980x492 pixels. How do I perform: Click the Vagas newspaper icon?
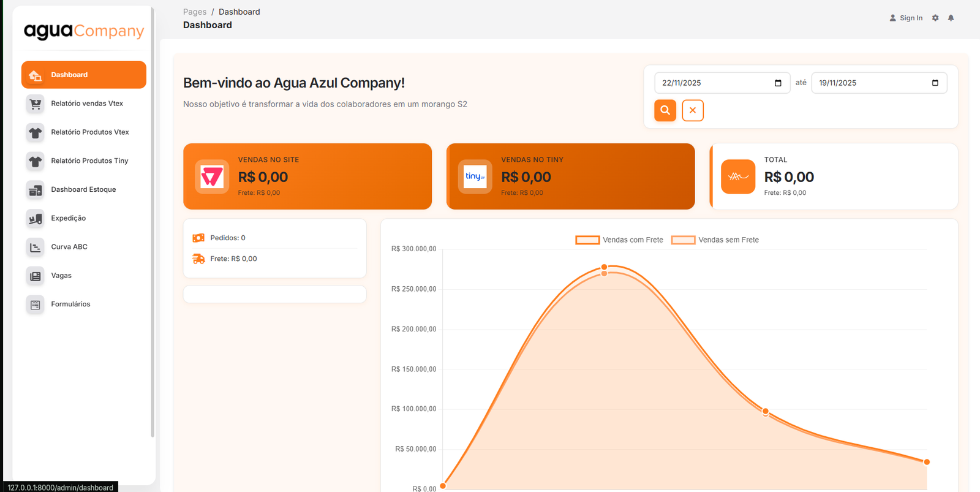(36, 276)
